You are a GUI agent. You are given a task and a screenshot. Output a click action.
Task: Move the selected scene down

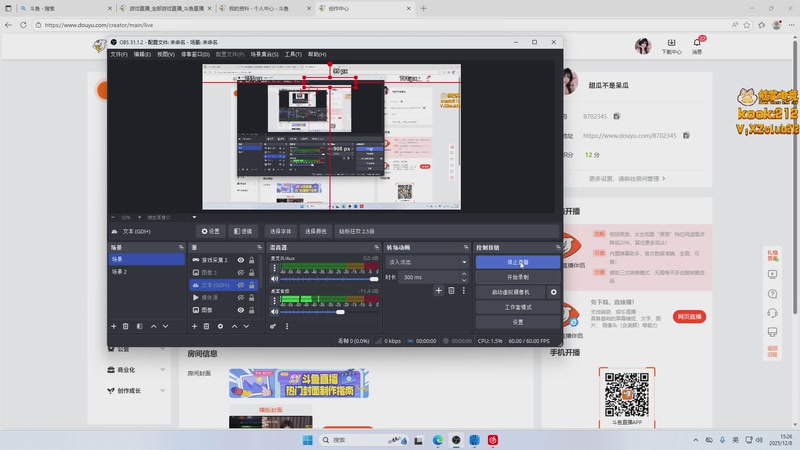click(165, 326)
